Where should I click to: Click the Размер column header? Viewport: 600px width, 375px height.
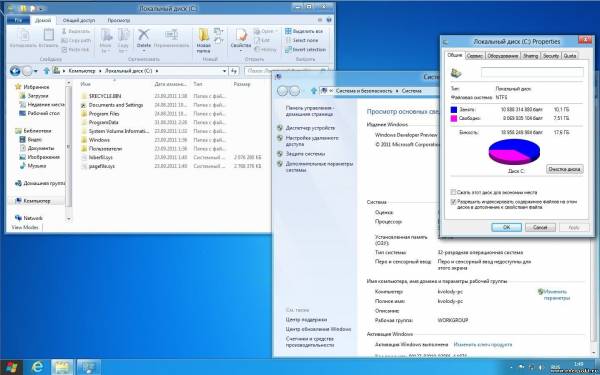[x=242, y=84]
